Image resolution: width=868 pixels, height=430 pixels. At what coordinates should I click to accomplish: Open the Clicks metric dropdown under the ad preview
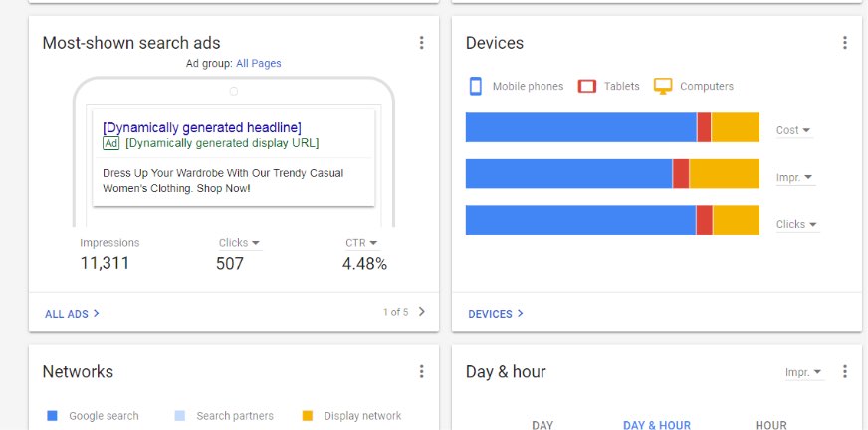[x=240, y=243]
